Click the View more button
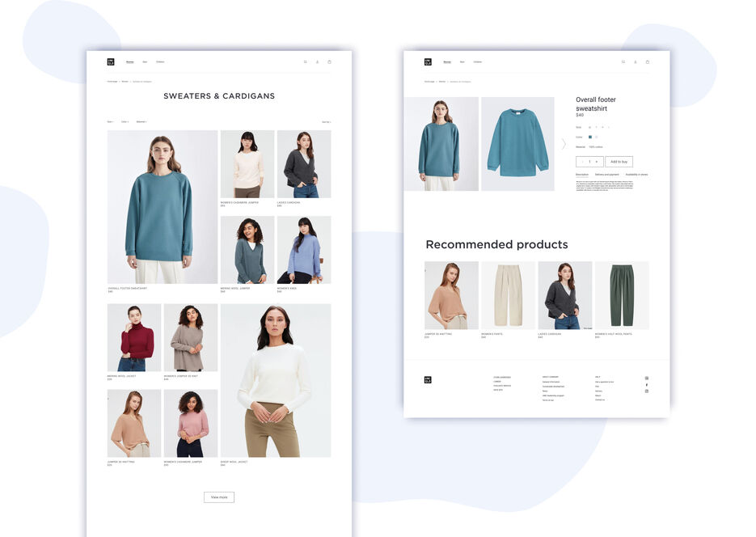Viewport: 756px width, 537px height. pos(219,497)
